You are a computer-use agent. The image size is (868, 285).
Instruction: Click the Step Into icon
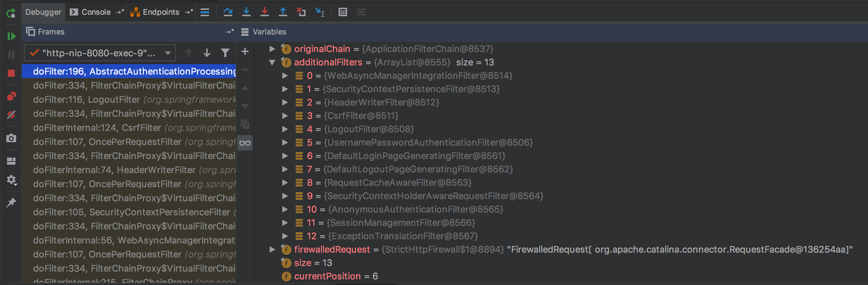pos(246,12)
